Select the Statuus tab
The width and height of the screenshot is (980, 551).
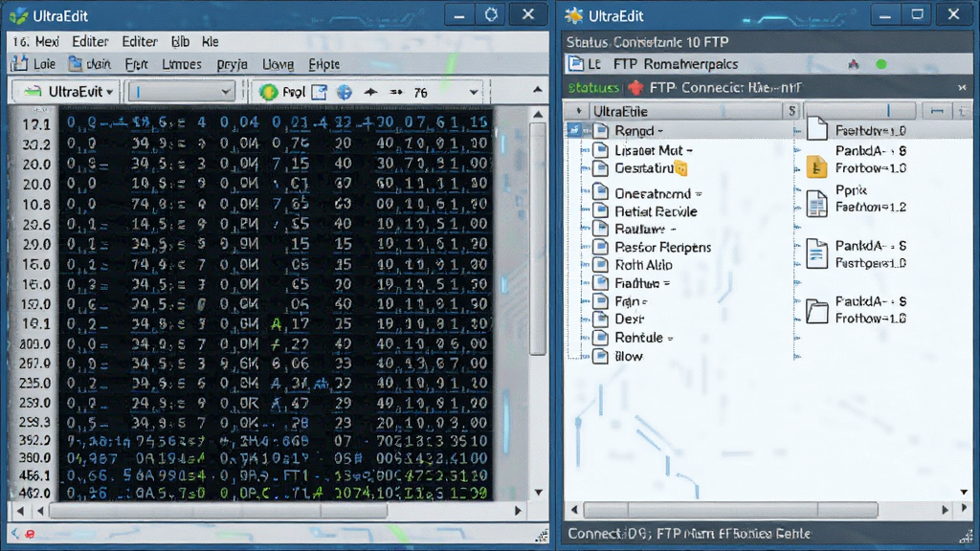click(x=593, y=87)
